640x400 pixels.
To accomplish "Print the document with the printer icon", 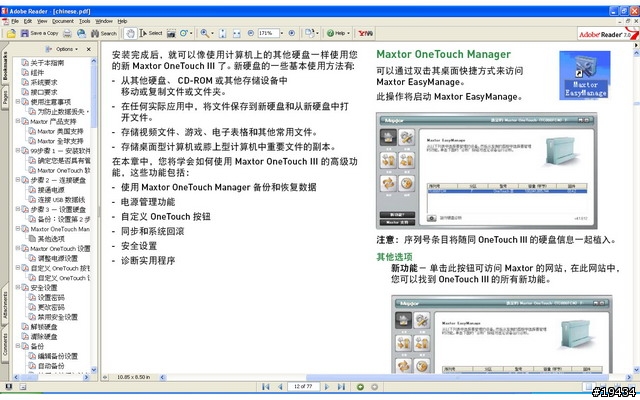I will (67, 33).
